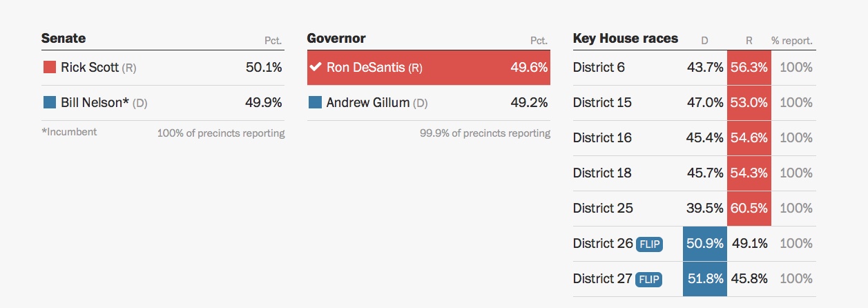The width and height of the screenshot is (868, 308).
Task: Click the Senate section heading
Action: pos(64,39)
